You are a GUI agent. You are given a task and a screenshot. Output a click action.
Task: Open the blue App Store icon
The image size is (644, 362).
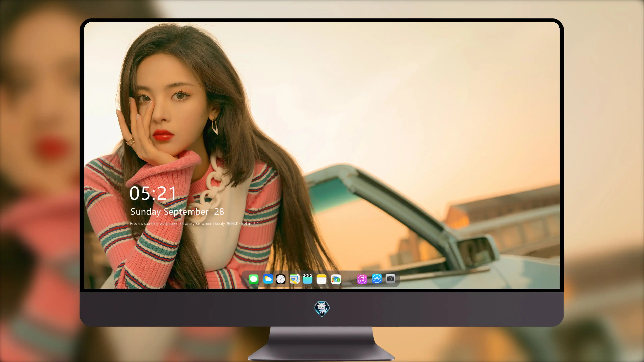coord(377,279)
